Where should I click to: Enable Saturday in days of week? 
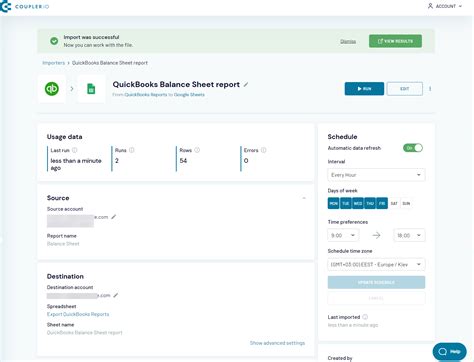click(x=394, y=203)
